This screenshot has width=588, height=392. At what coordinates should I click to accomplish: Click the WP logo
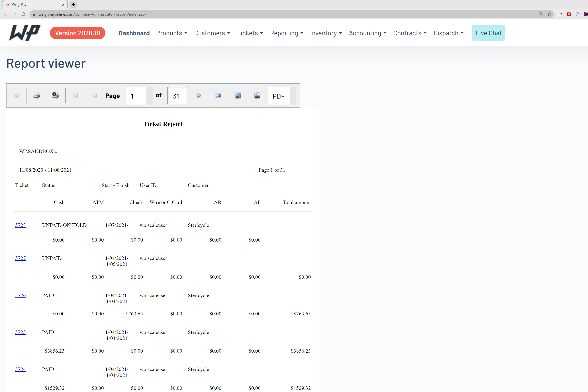(25, 33)
